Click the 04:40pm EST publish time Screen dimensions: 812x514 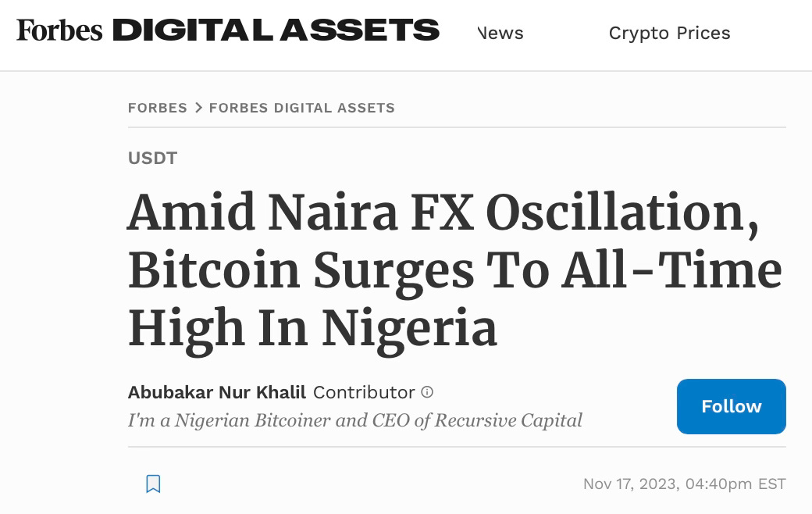click(x=735, y=484)
